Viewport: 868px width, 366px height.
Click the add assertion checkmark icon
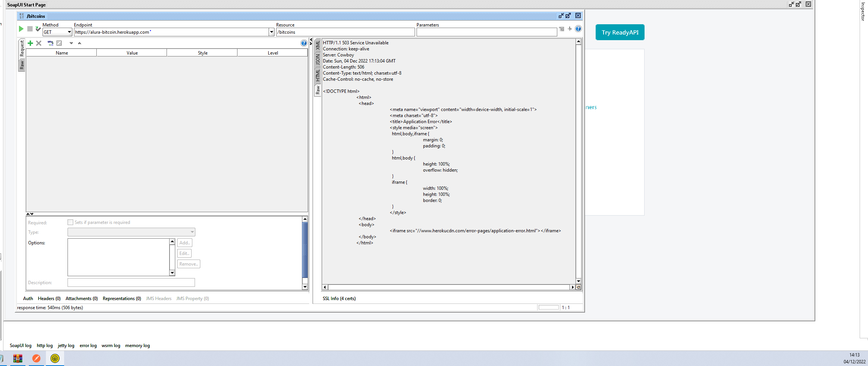[x=38, y=29]
